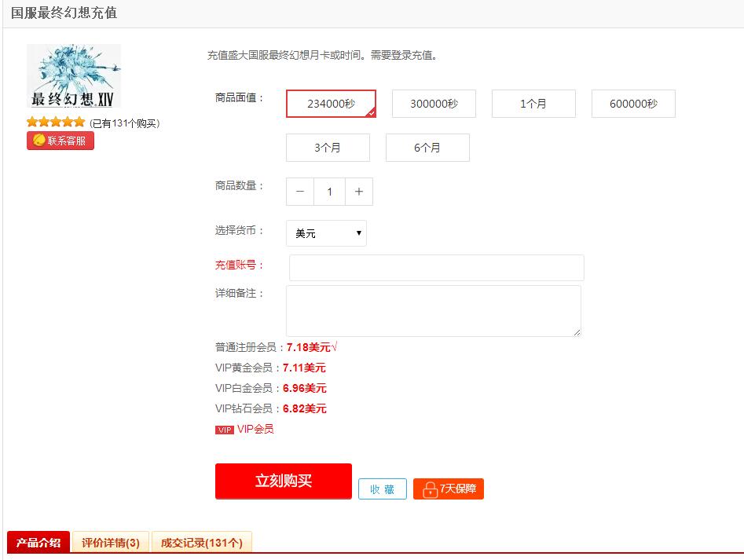This screenshot has height=560, width=744.
Task: Click the 国服最终幻想充值 page heading
Action: [64, 13]
